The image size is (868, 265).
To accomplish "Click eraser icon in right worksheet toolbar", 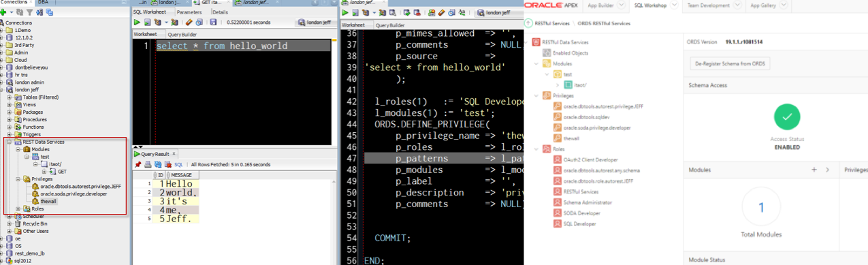I will pyautogui.click(x=442, y=12).
